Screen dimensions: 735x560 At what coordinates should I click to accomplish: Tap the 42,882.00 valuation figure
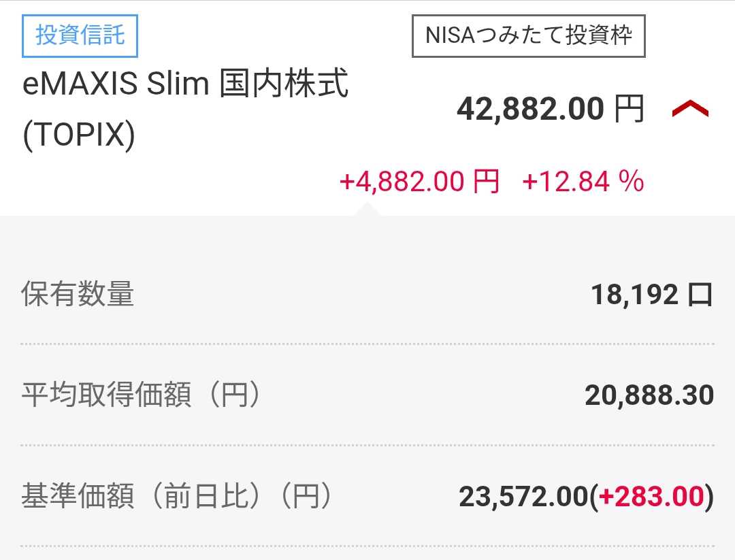pos(530,109)
